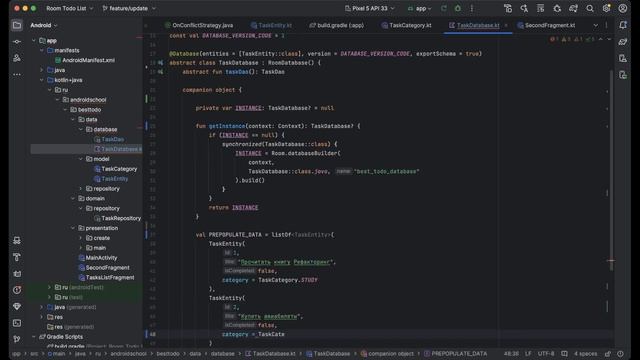Collapse the Gradle Scripts node

click(34, 337)
